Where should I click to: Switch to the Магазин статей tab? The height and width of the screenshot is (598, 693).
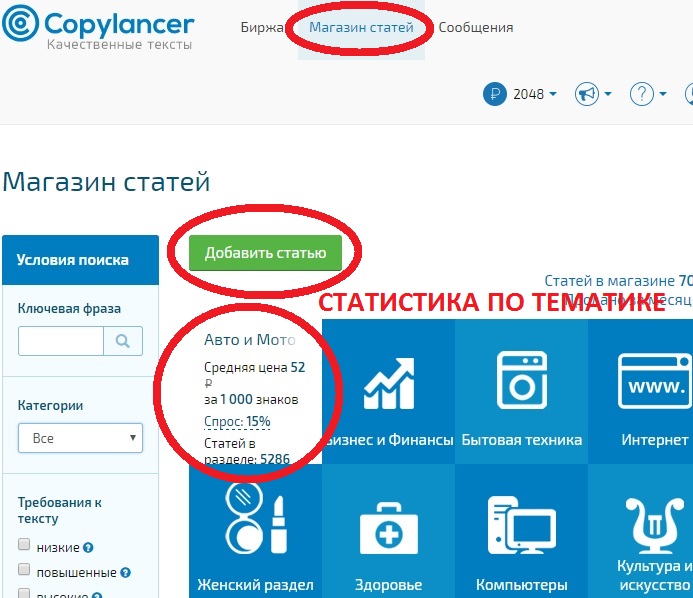click(x=361, y=27)
